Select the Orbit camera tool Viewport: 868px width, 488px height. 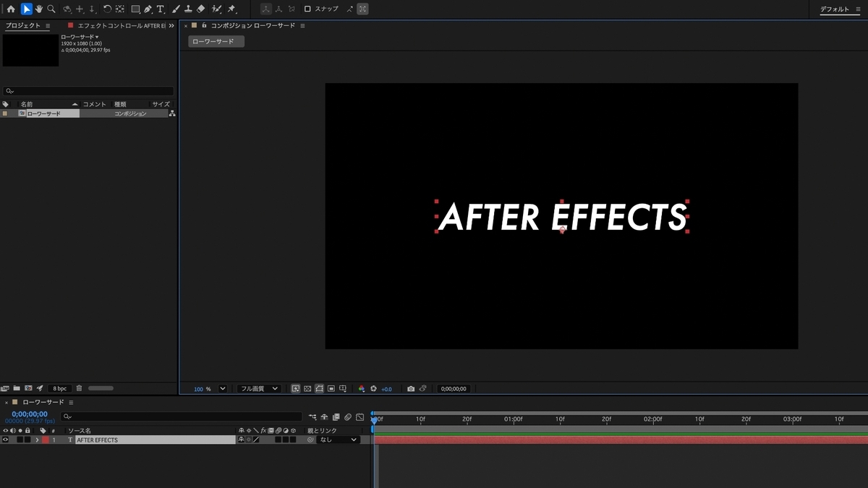click(67, 9)
